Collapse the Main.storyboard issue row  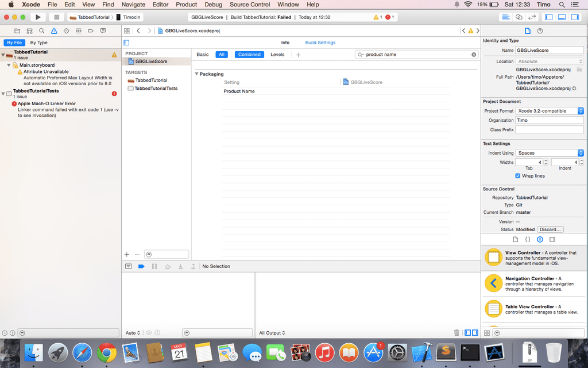[x=9, y=65]
